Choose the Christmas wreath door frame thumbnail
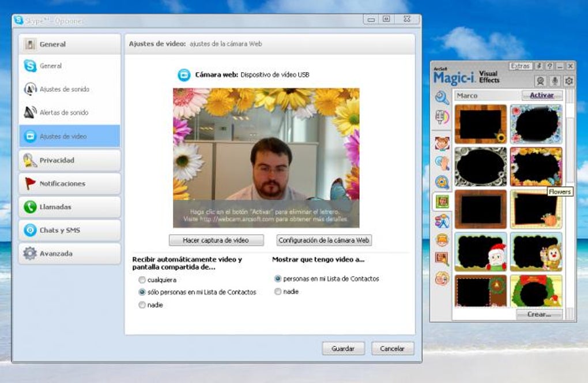Viewport: 588px width, 383px height. point(481,291)
